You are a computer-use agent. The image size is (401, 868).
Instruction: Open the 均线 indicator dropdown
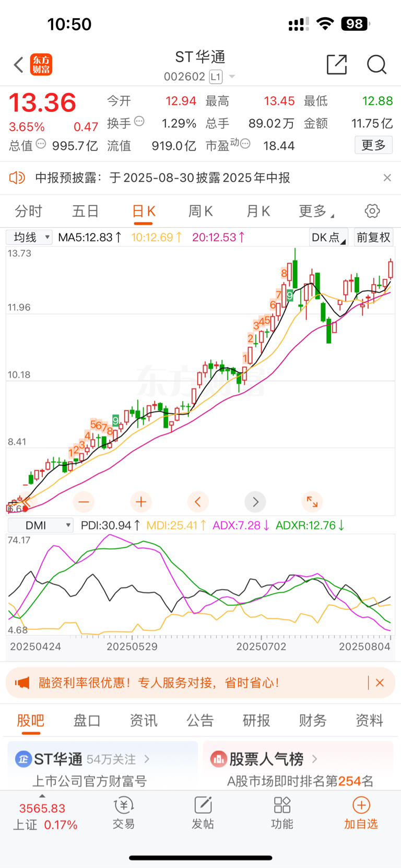tap(29, 237)
